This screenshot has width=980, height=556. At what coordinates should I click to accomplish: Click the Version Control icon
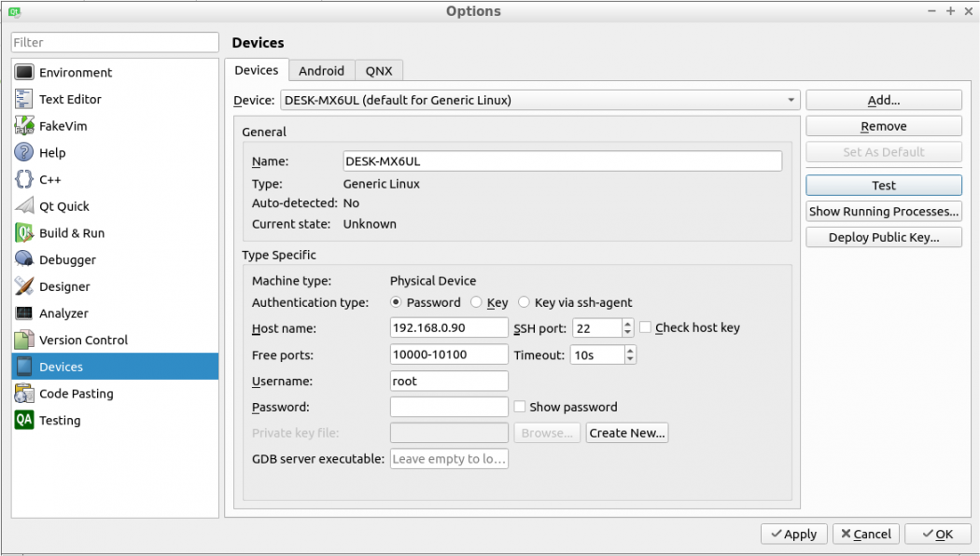[24, 340]
